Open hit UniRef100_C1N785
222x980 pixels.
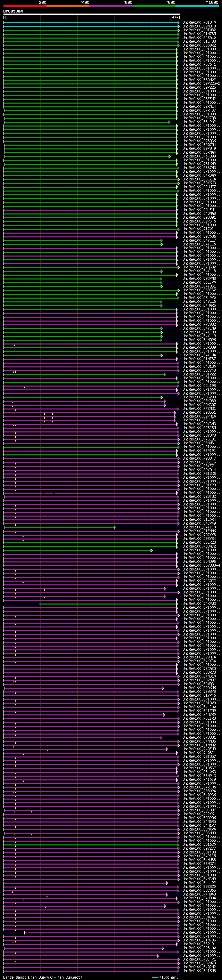(x=199, y=34)
